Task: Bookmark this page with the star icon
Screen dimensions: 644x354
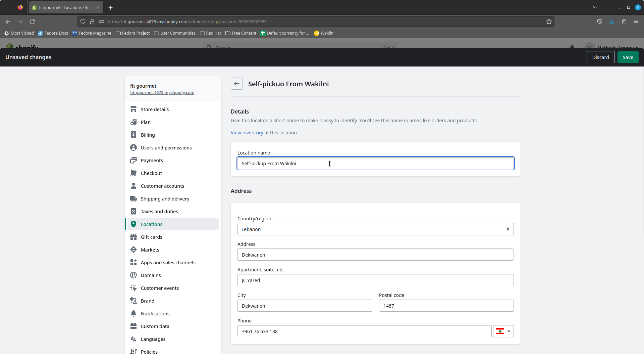Action: (549, 21)
